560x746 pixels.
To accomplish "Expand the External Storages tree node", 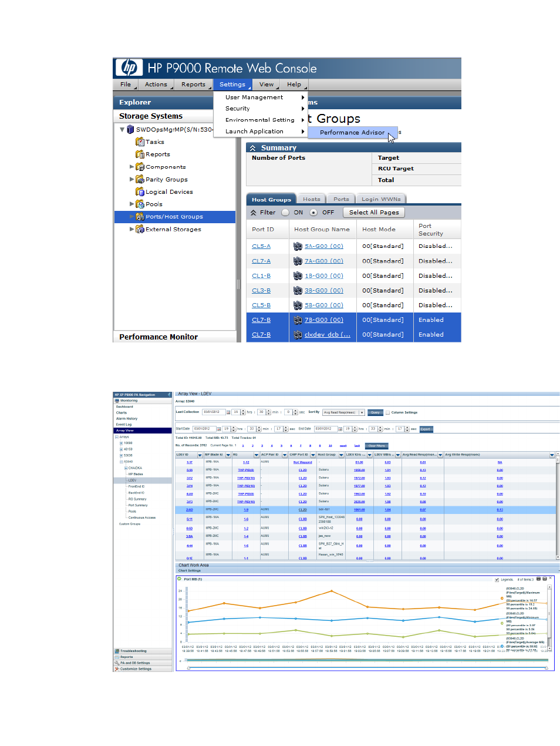I will [131, 229].
